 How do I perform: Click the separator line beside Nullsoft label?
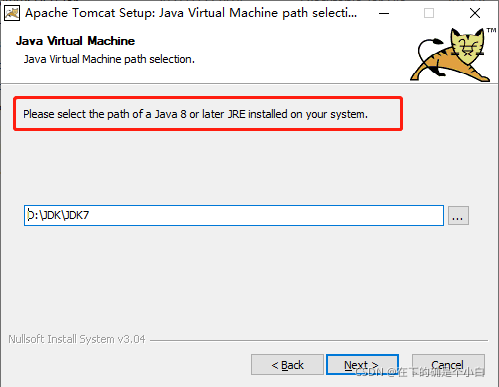(319, 340)
